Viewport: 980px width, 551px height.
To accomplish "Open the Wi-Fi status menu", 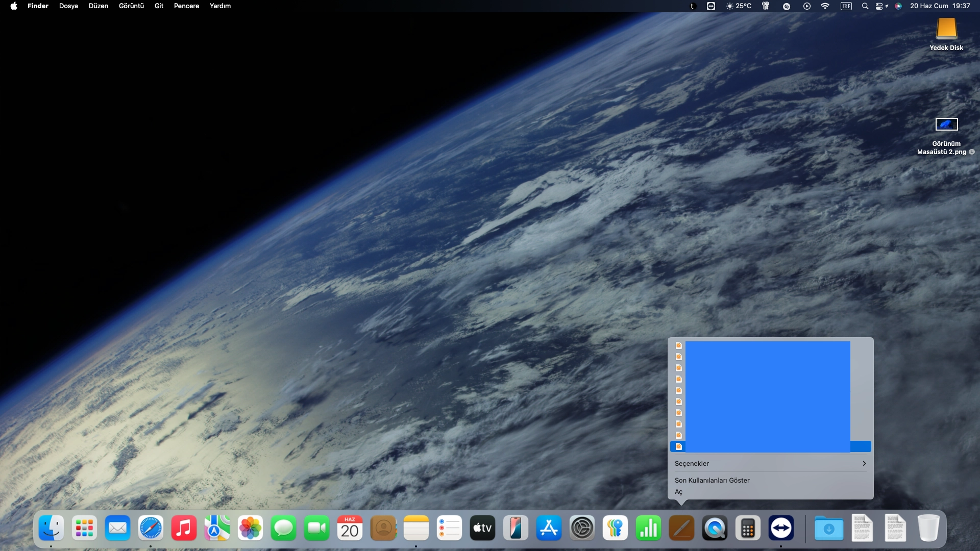I will (825, 6).
